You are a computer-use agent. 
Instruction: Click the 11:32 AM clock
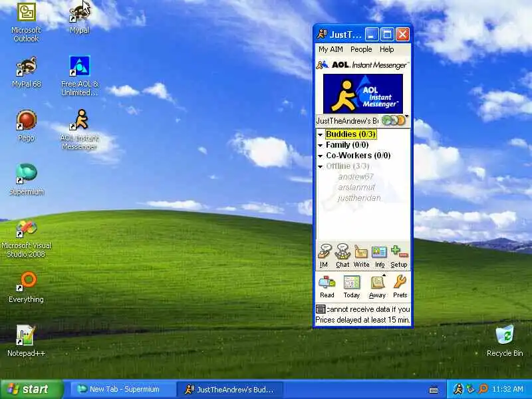pos(507,389)
